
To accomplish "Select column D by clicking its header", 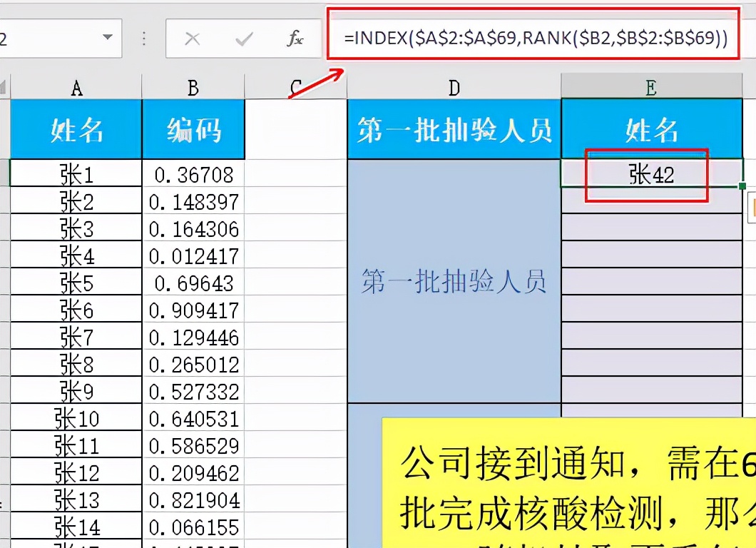I will point(453,87).
